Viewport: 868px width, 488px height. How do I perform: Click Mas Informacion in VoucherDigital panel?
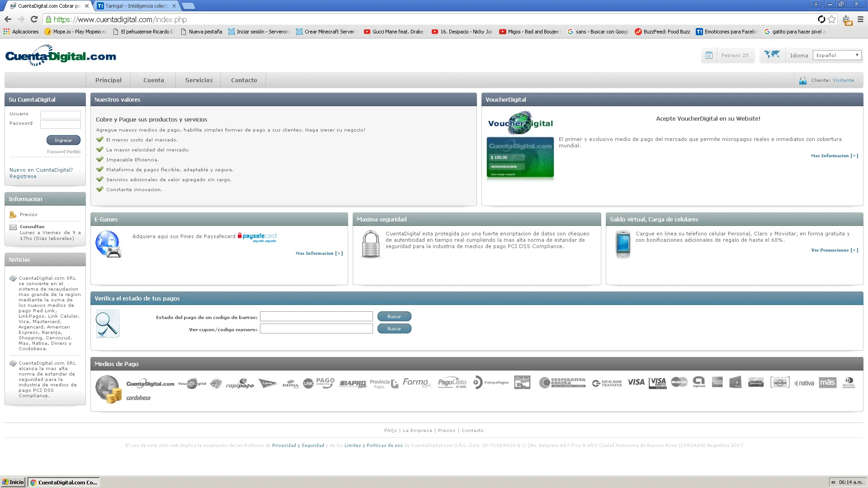point(835,156)
